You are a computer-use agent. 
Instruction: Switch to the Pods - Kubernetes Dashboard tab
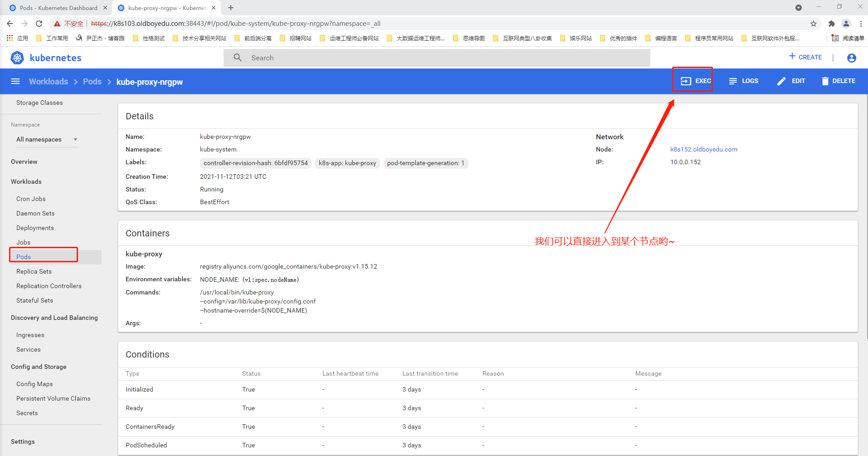coord(58,8)
